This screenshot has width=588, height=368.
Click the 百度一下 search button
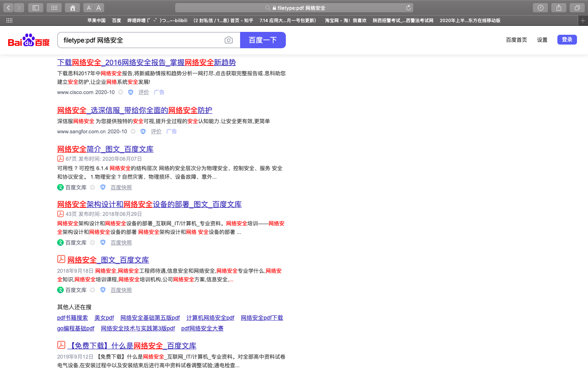[263, 40]
